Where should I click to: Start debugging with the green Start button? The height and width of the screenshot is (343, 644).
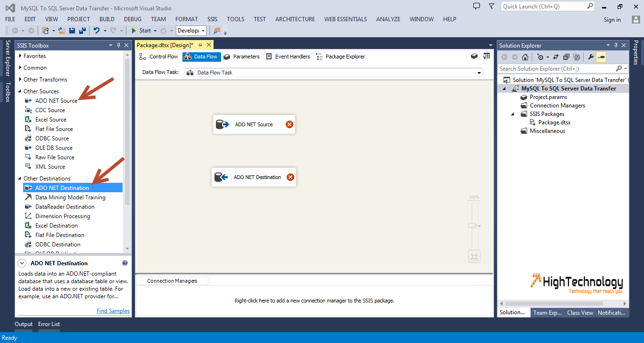tap(141, 31)
